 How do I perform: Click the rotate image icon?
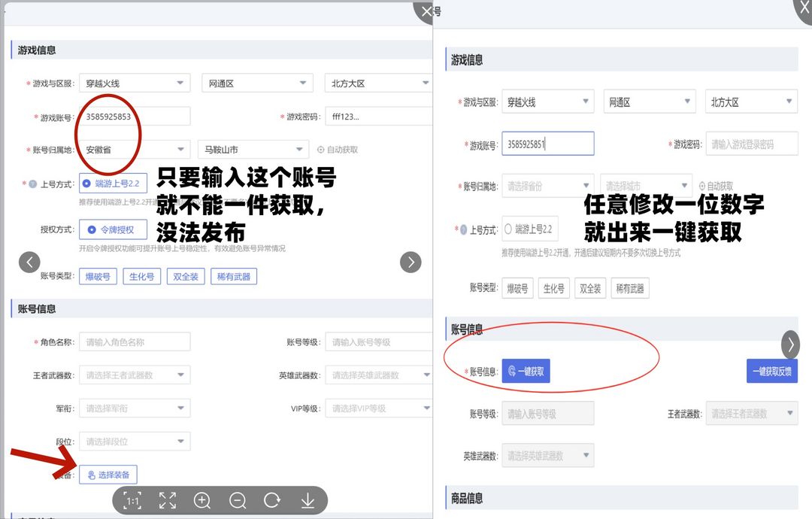(x=272, y=501)
